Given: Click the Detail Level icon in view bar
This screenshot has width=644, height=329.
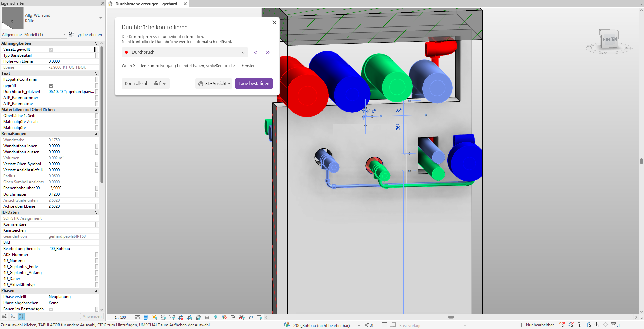Looking at the screenshot, I should point(137,317).
